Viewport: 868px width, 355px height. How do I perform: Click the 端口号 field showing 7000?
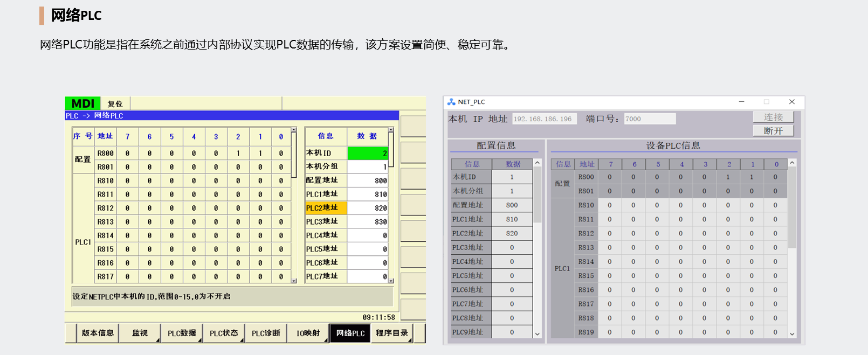click(x=649, y=119)
